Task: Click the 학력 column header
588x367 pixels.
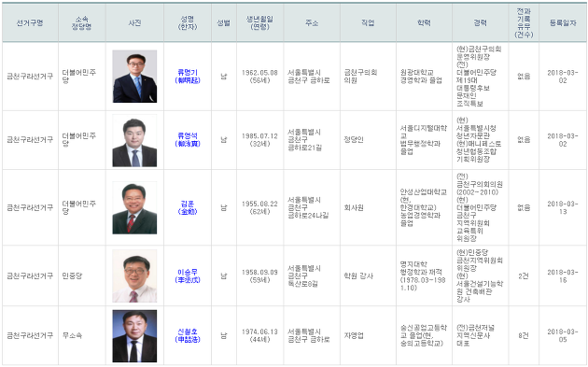Action: [x=424, y=23]
